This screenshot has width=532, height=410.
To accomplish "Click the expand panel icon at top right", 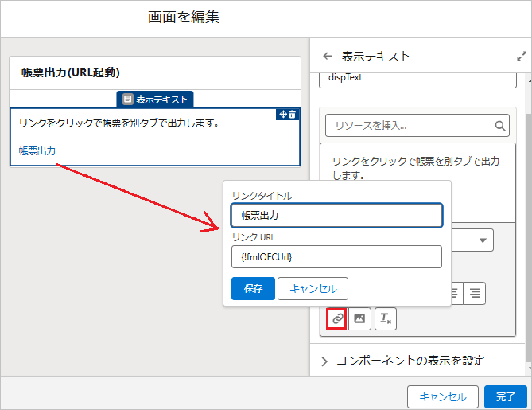I will (x=522, y=56).
